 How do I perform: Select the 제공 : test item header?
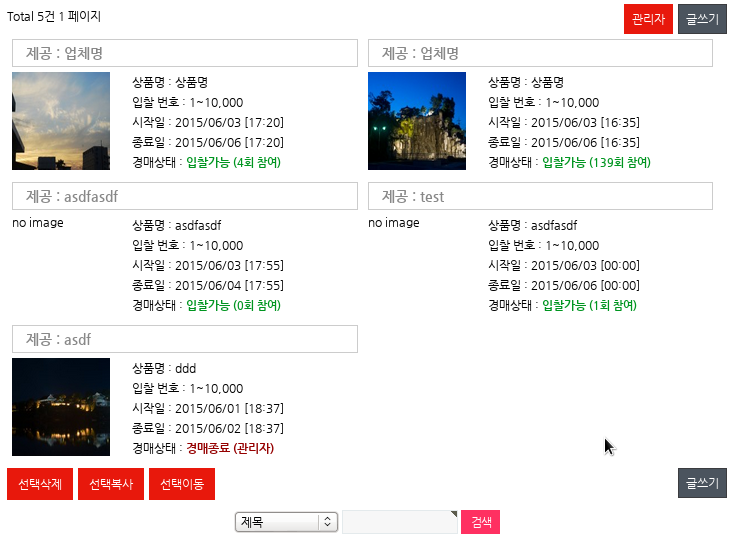pos(540,196)
